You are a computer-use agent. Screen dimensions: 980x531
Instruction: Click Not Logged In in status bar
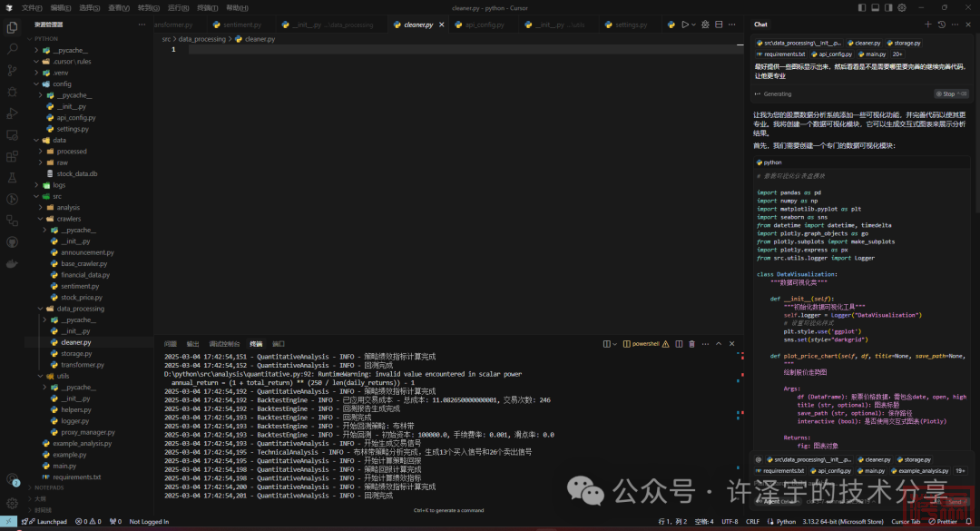(149, 522)
